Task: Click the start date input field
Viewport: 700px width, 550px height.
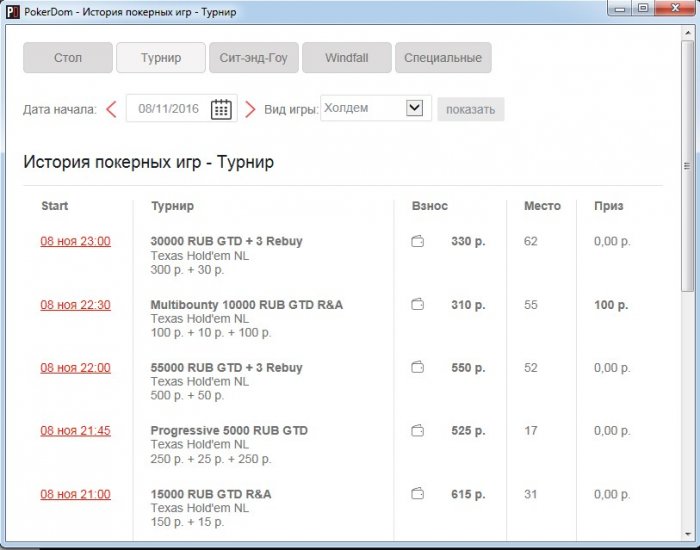Action: pyautogui.click(x=168, y=109)
